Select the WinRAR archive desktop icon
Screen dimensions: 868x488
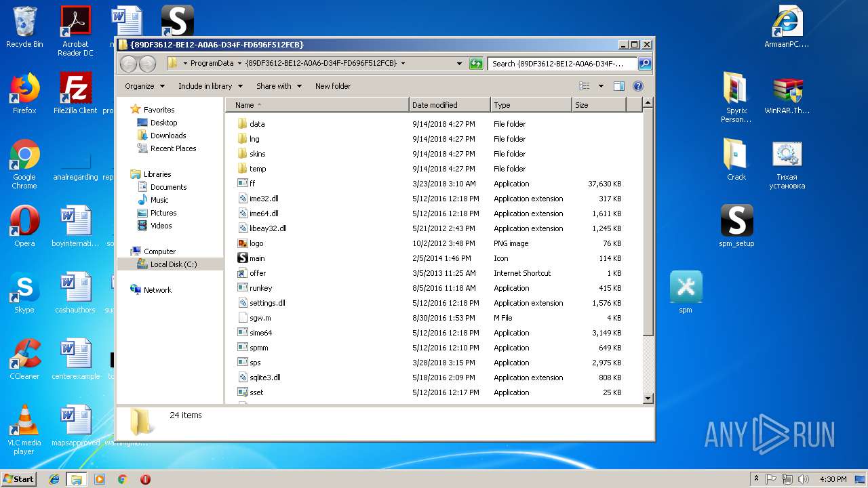click(787, 94)
